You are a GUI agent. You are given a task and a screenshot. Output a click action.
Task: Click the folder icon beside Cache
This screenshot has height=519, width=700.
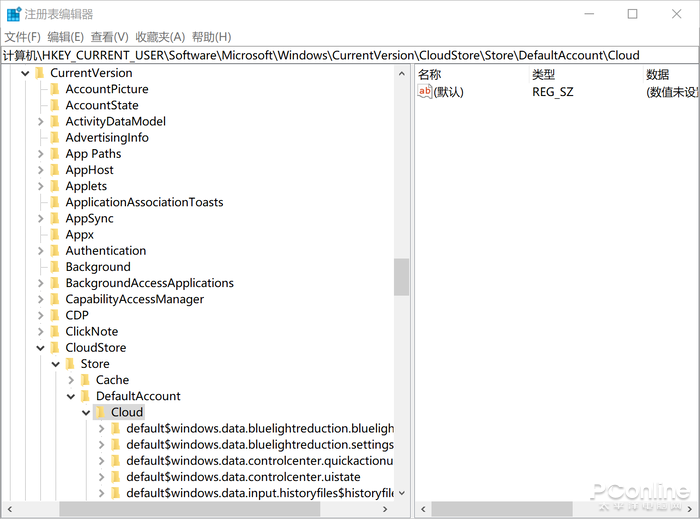(x=85, y=380)
